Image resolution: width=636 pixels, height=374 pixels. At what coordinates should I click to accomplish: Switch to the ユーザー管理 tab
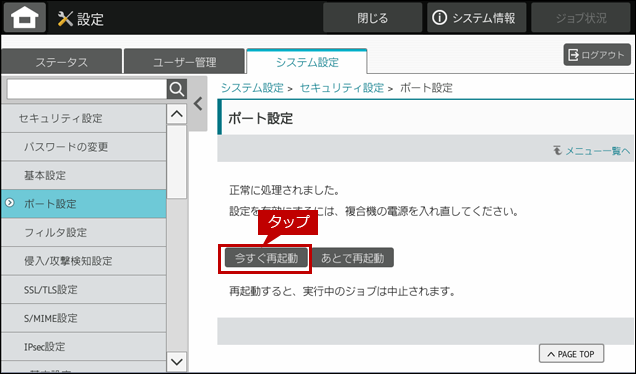pos(185,62)
